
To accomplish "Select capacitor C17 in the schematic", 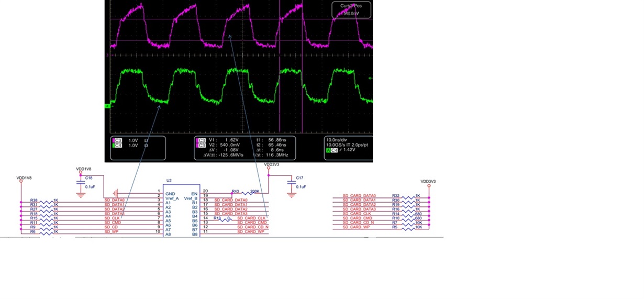I will coord(292,182).
